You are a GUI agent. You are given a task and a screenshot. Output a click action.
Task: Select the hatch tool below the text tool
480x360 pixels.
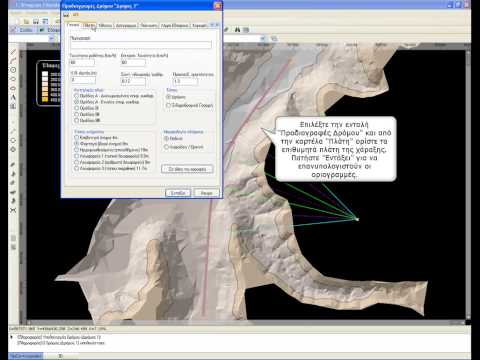point(13,106)
